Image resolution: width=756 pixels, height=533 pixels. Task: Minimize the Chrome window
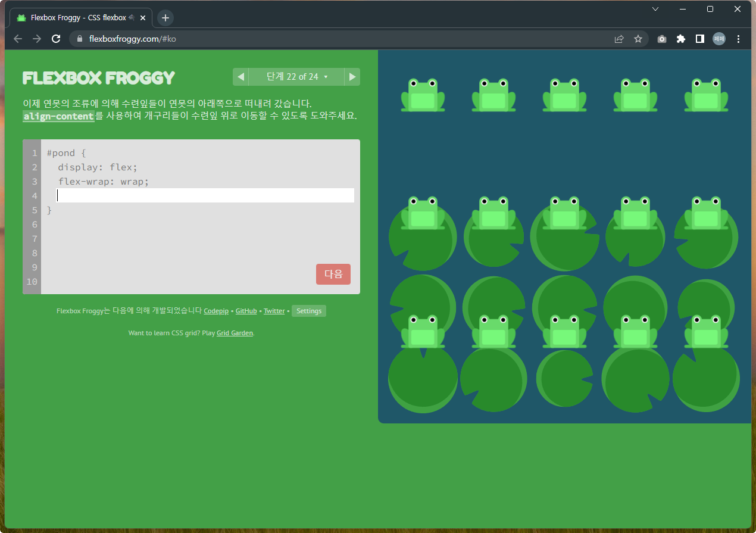pyautogui.click(x=683, y=9)
